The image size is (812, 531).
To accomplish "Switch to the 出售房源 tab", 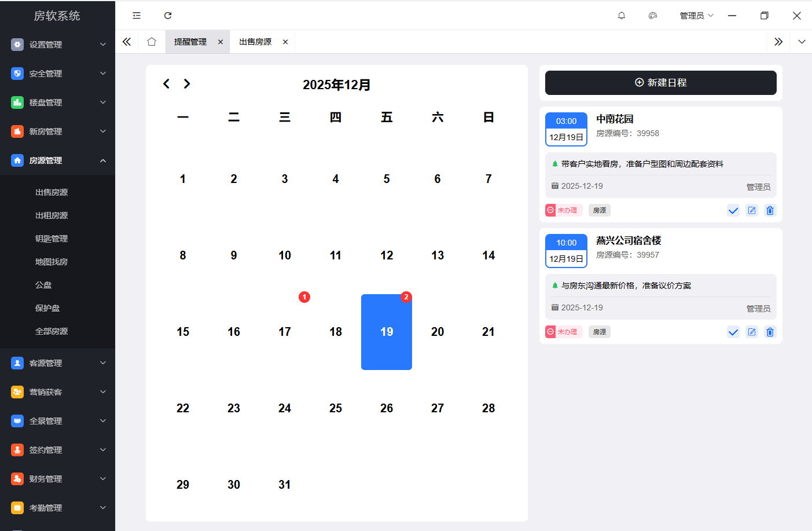I will (255, 41).
